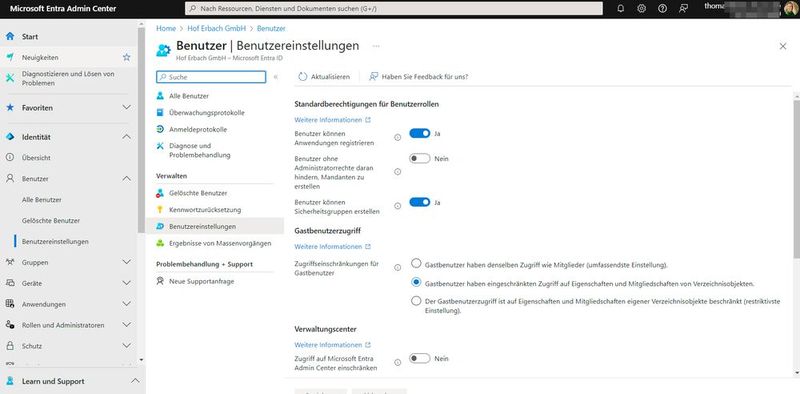This screenshot has height=394, width=800.
Task: Click the Neue Supportanfrage icon
Action: [160, 281]
